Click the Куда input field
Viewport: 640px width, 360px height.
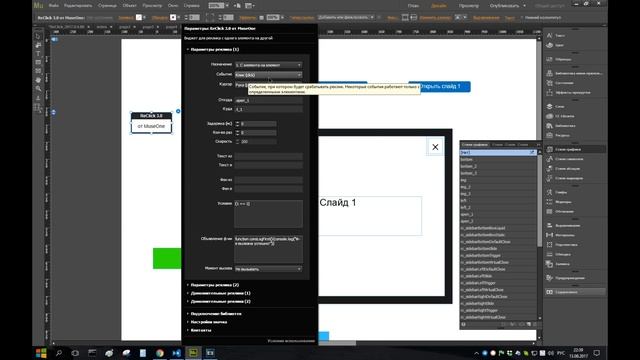pos(269,109)
